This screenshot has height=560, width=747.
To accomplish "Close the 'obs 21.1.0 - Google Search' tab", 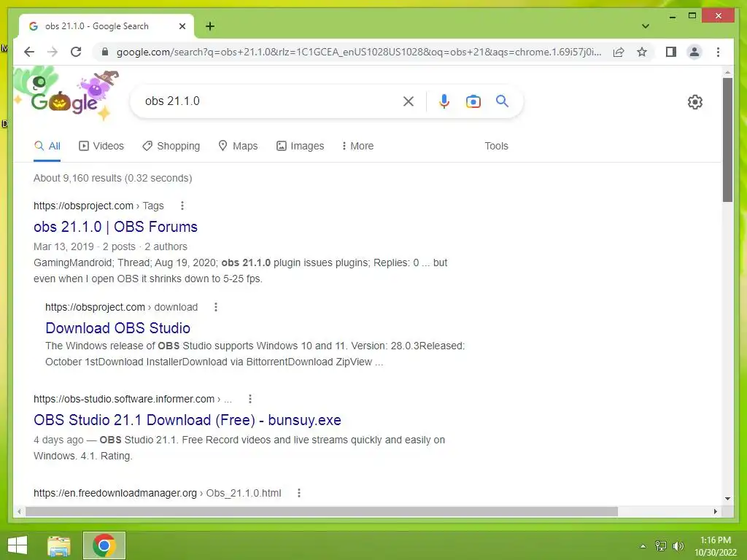I will click(182, 26).
